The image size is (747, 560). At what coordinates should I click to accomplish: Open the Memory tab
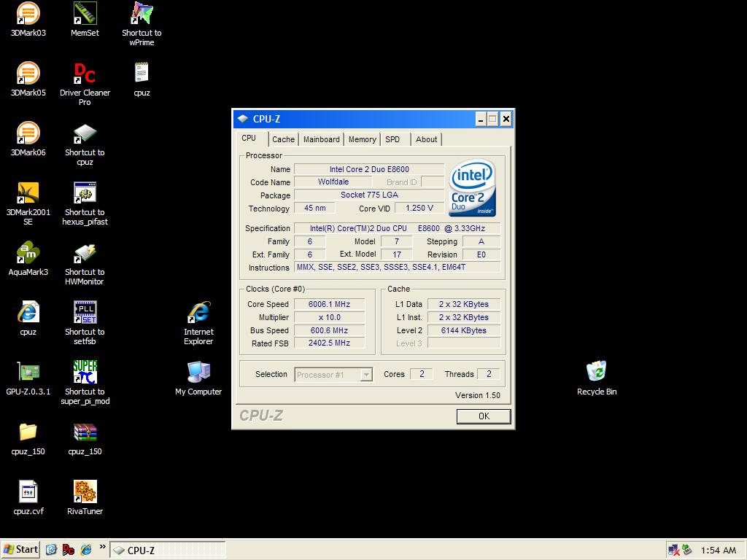point(362,139)
